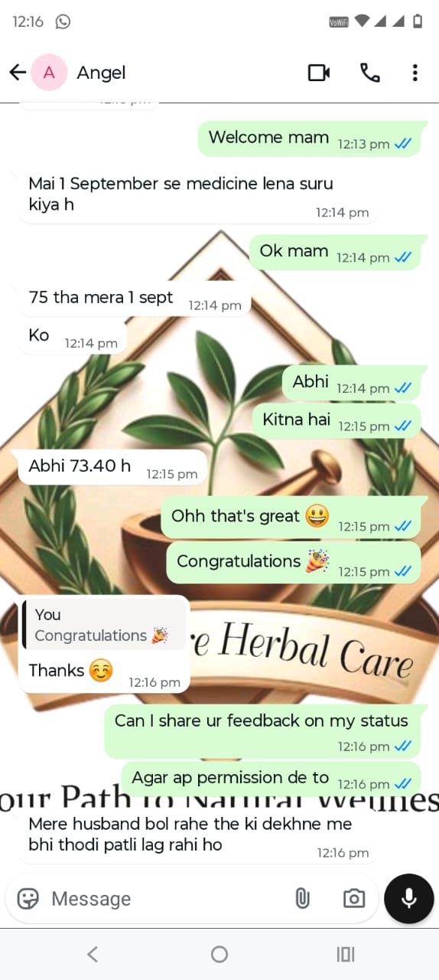
Task: Tap Android back navigation button
Action: tap(93, 954)
